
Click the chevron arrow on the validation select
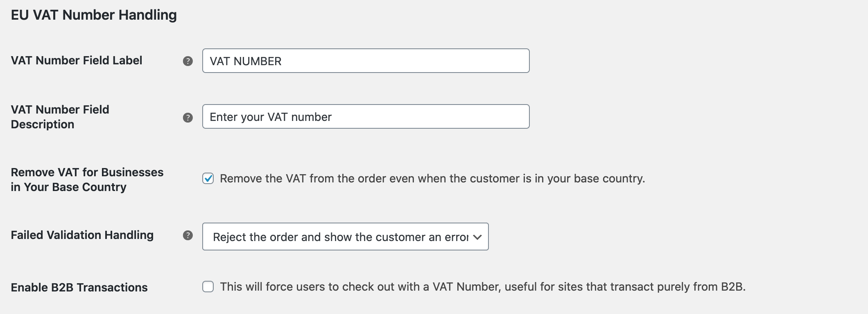click(x=477, y=237)
